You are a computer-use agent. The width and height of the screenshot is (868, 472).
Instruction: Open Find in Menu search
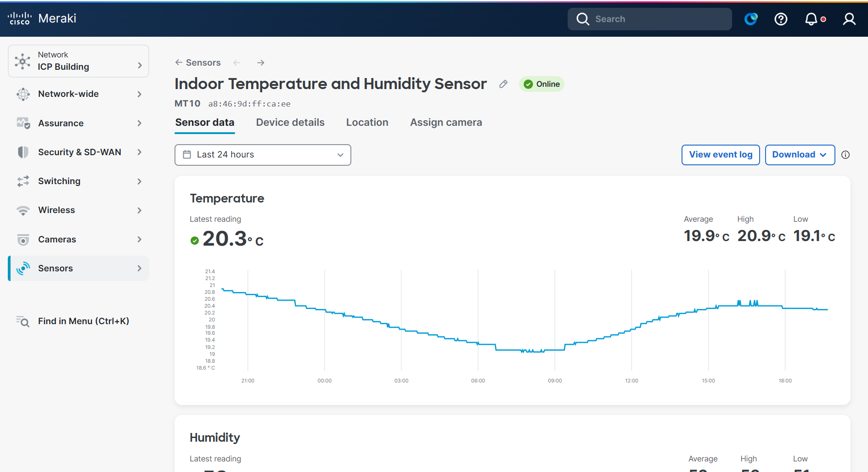pyautogui.click(x=73, y=321)
